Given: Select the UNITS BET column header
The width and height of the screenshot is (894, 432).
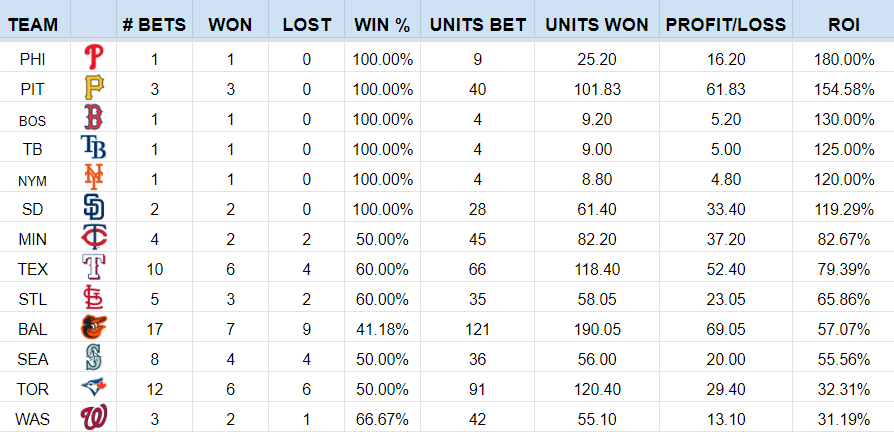Looking at the screenshot, I should click(478, 25).
